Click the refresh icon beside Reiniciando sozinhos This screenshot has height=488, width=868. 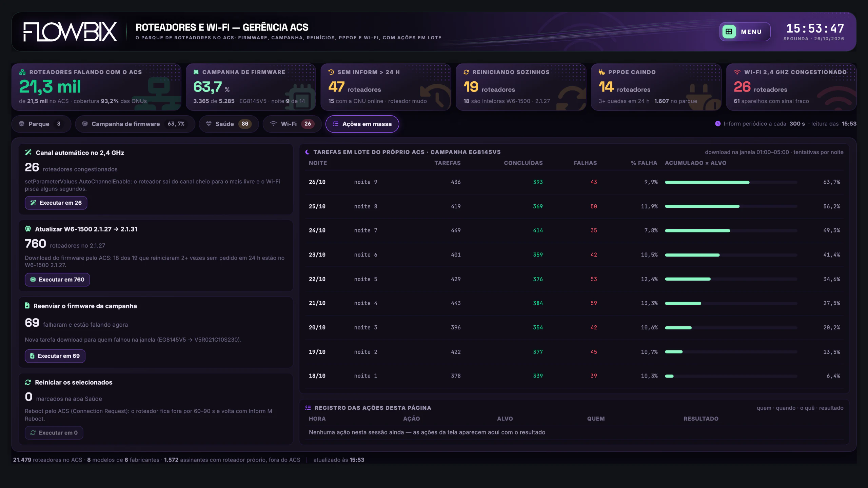tap(466, 72)
